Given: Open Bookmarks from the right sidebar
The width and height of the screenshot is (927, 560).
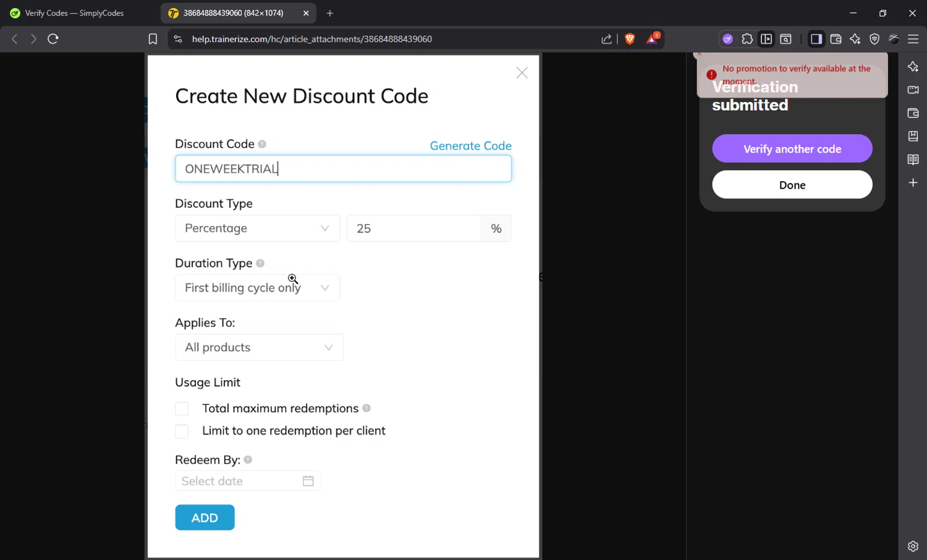Looking at the screenshot, I should pos(913,136).
